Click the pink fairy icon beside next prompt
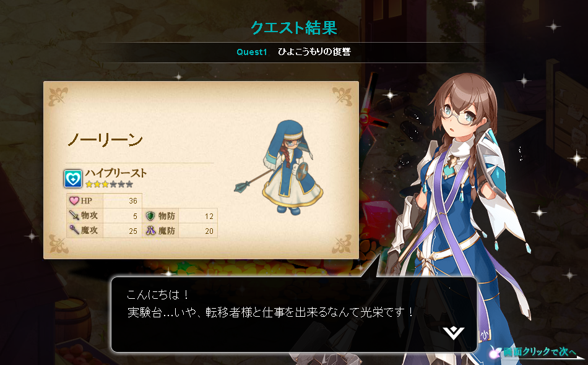Viewport: 588px width, 365px height. click(x=496, y=352)
